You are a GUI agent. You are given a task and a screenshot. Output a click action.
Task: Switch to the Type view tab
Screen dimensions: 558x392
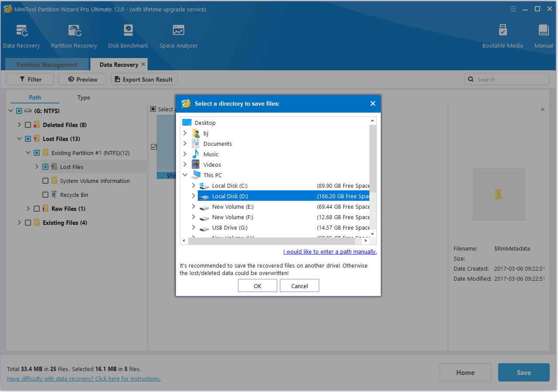[83, 97]
